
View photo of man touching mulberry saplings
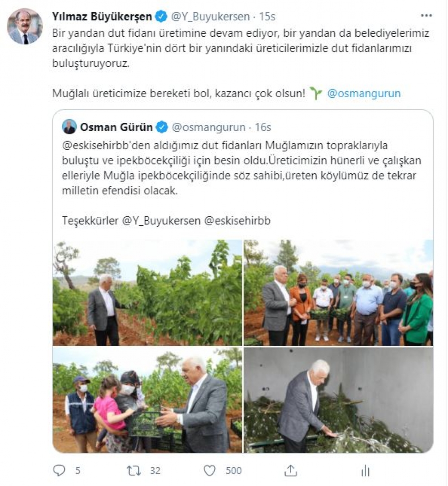147,292
